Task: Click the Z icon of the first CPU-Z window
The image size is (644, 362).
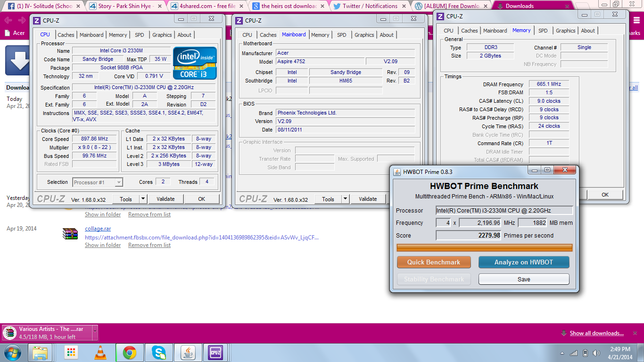Action: click(x=36, y=20)
